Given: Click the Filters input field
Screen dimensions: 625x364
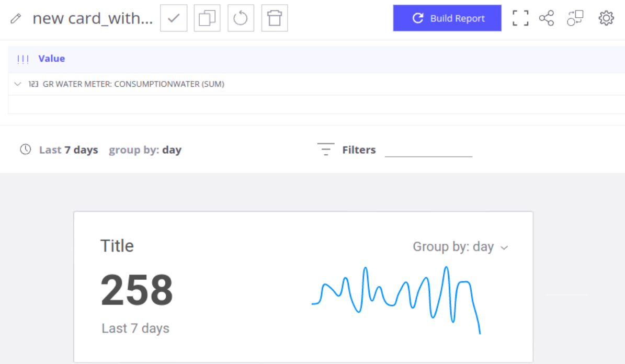Looking at the screenshot, I should click(x=428, y=150).
